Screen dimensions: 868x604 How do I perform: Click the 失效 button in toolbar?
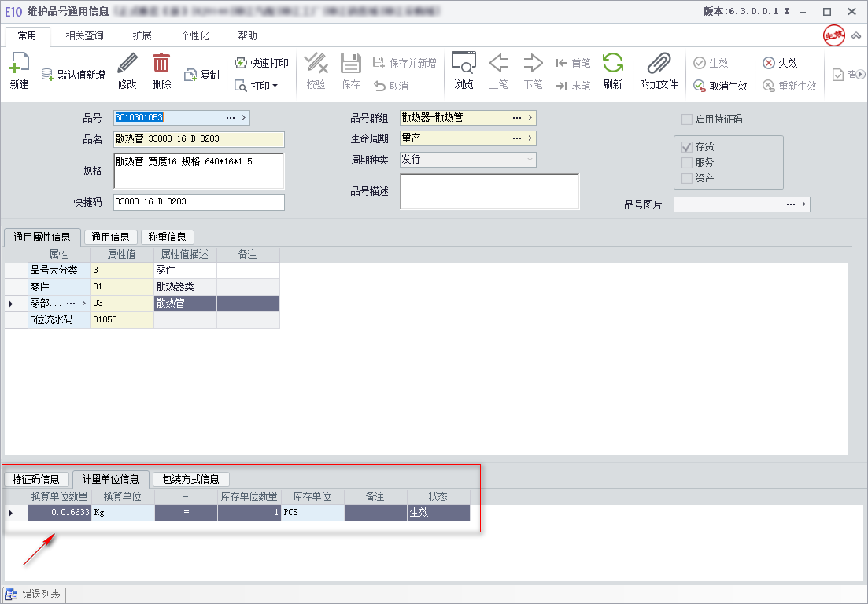pyautogui.click(x=780, y=63)
